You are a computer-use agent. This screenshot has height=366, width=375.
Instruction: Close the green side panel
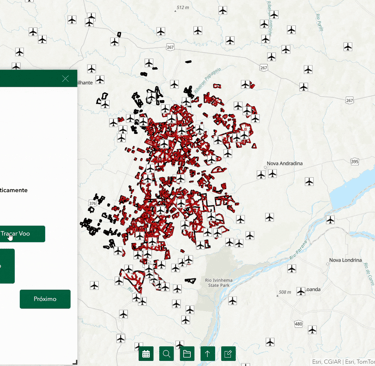click(65, 79)
